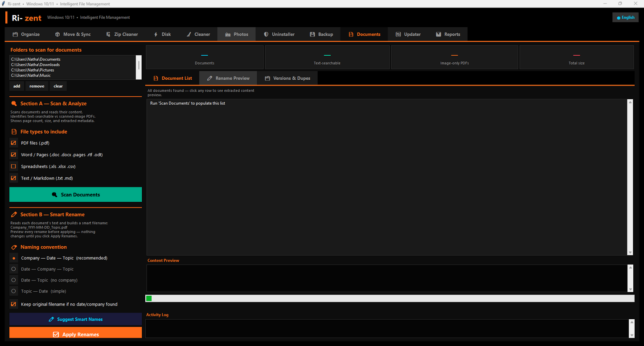Click Content Preview scrollbar down arrow
This screenshot has width=644, height=346.
(630, 289)
